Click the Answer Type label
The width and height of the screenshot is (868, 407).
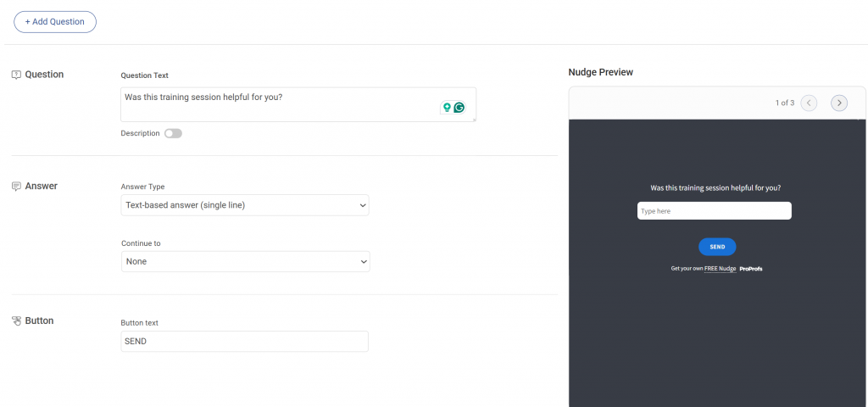tap(142, 187)
